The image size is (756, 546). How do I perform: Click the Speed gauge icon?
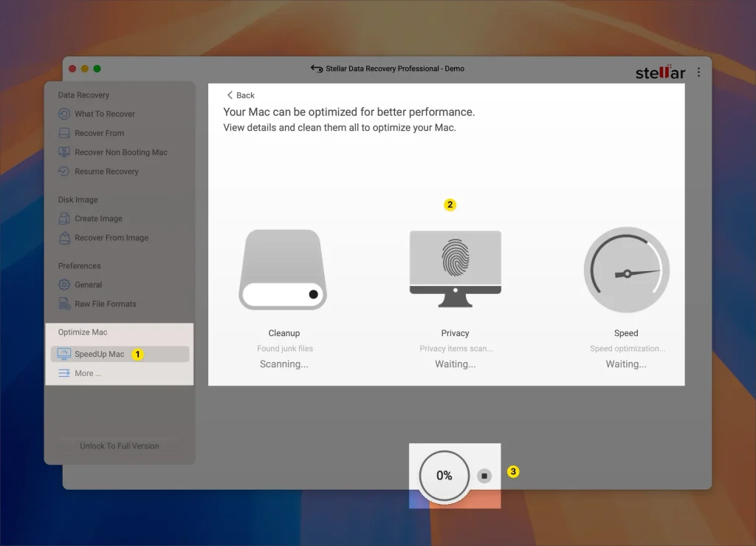[x=626, y=270]
